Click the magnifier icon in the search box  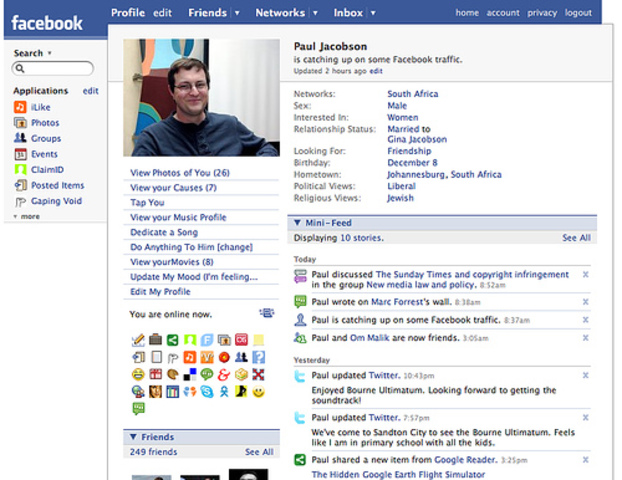(19, 69)
